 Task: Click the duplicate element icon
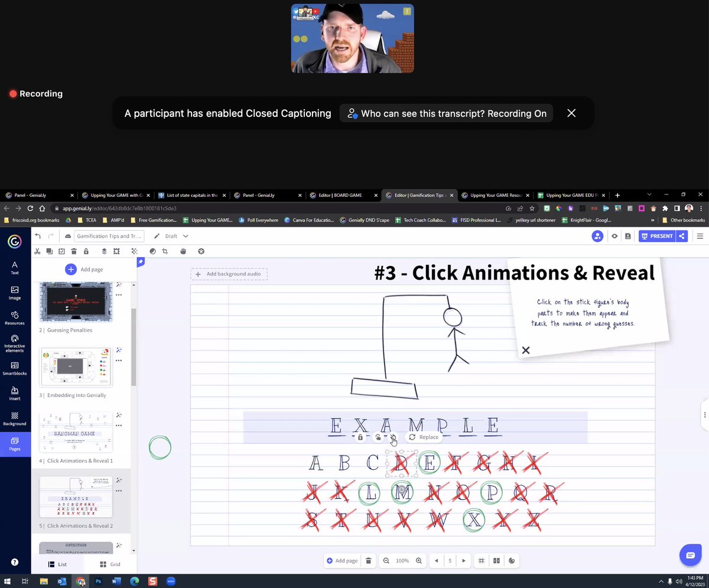pos(50,251)
